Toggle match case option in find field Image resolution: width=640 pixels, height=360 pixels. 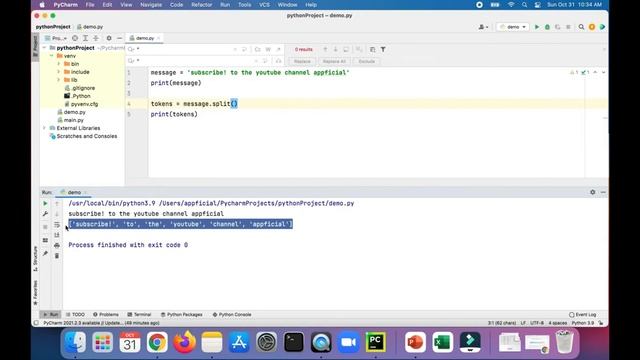tap(258, 49)
